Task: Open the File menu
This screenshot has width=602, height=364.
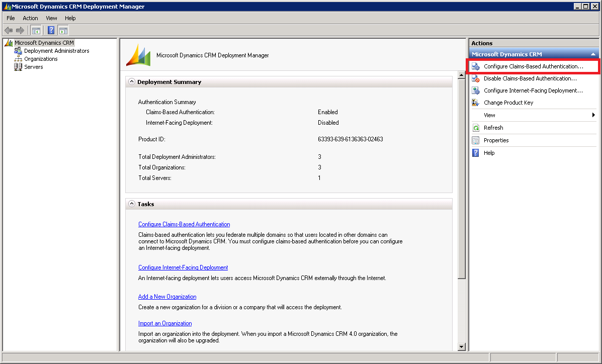Action: pyautogui.click(x=11, y=18)
